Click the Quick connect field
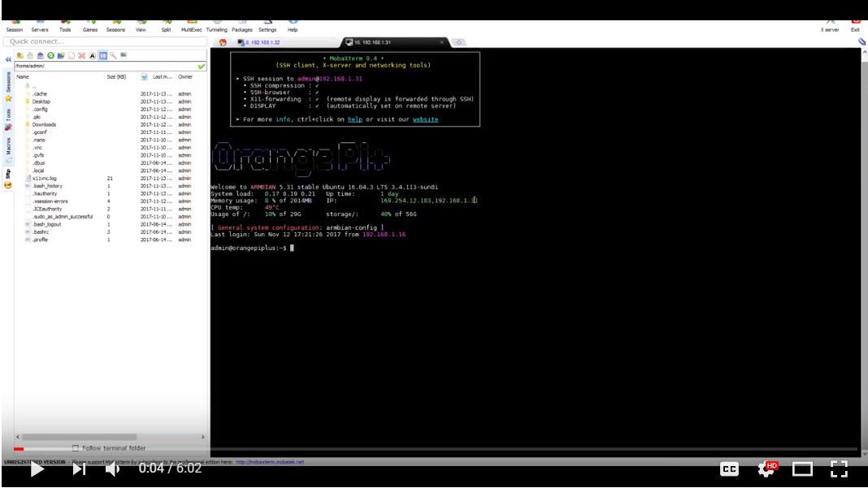868x488 pixels. click(x=105, y=41)
